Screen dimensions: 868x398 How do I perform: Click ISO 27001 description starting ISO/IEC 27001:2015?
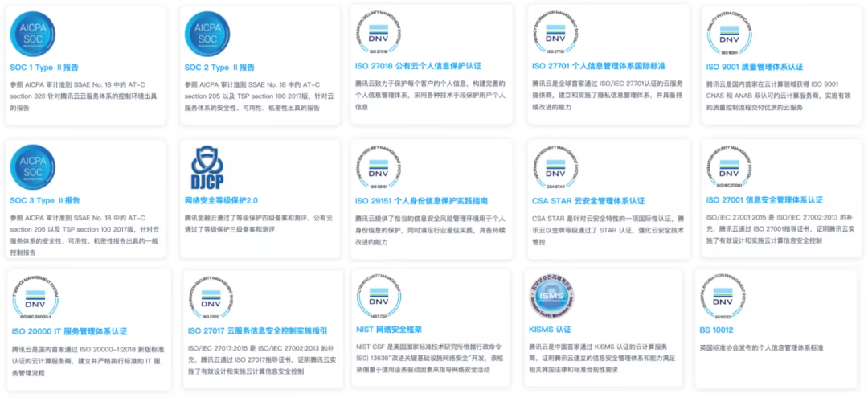(779, 229)
